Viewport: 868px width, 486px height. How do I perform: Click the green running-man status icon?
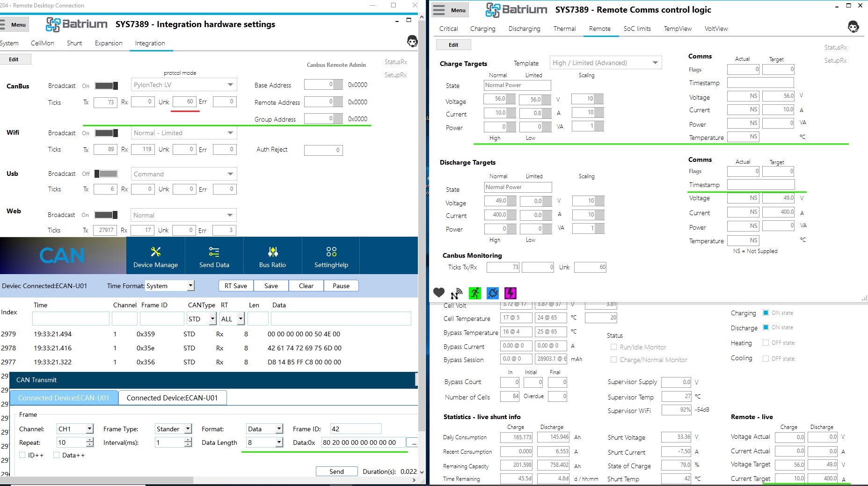(x=474, y=293)
